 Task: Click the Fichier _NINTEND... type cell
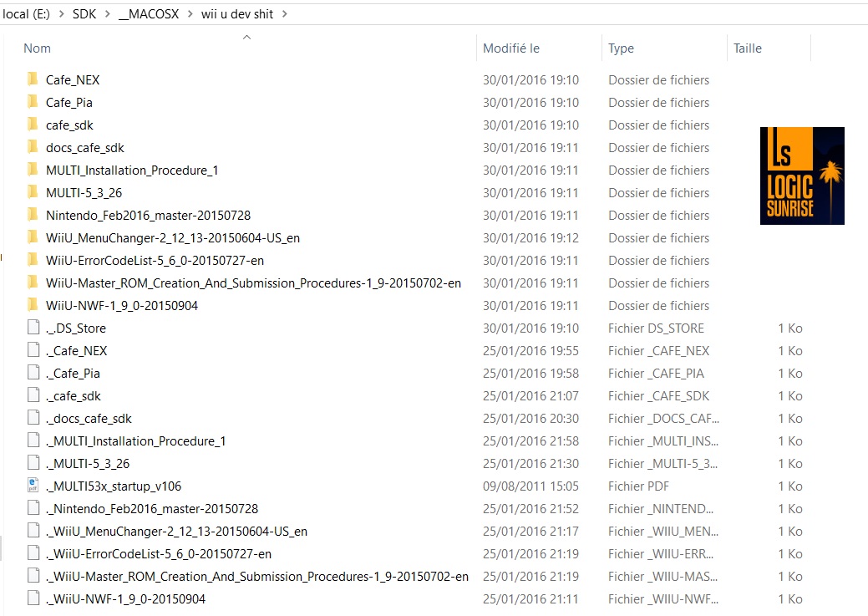pyautogui.click(x=661, y=508)
